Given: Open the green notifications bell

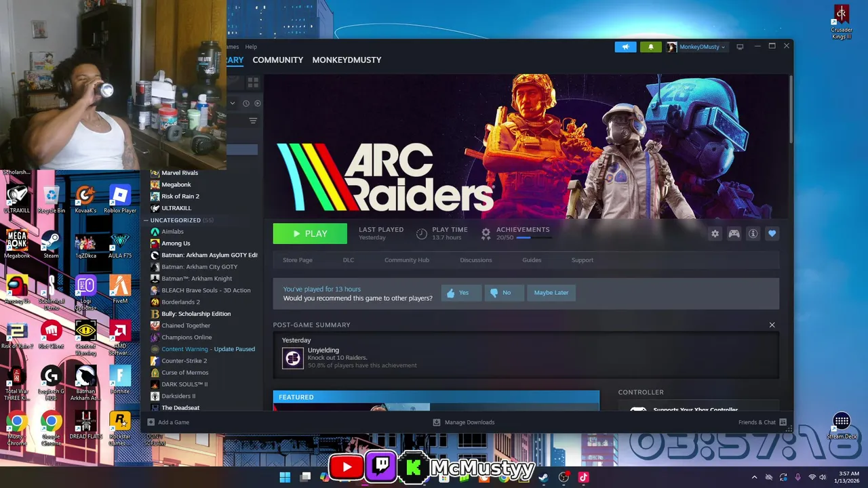Looking at the screenshot, I should coord(650,47).
